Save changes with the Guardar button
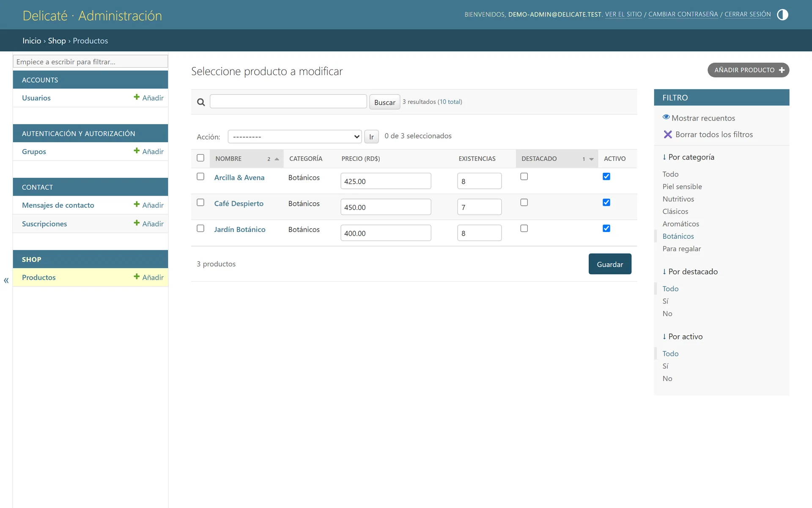Image resolution: width=812 pixels, height=508 pixels. [x=610, y=264]
